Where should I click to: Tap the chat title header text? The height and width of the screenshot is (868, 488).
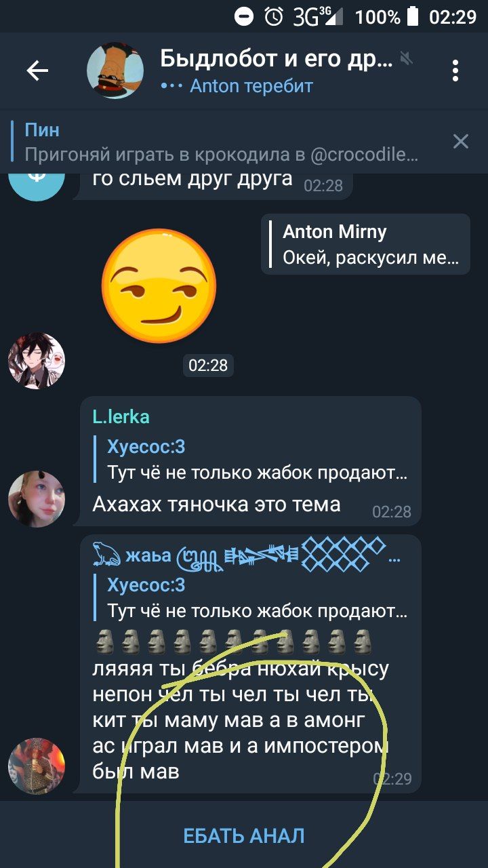click(276, 59)
